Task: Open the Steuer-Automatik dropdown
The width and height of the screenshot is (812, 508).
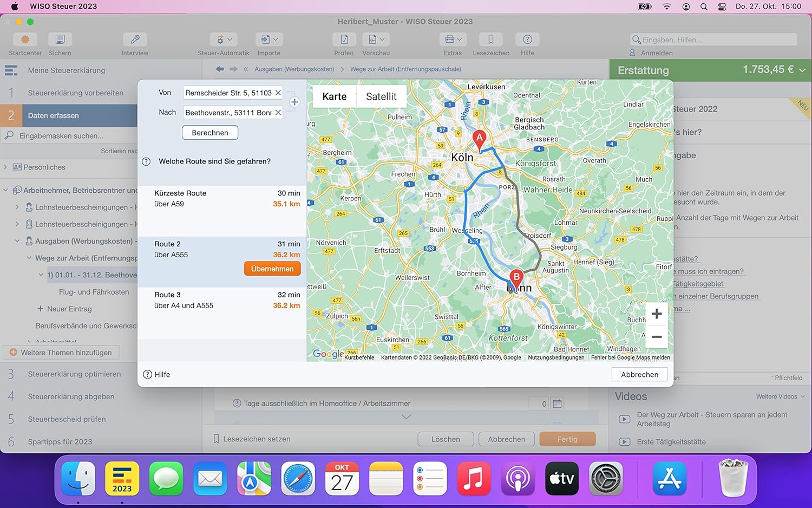Action: 224,40
